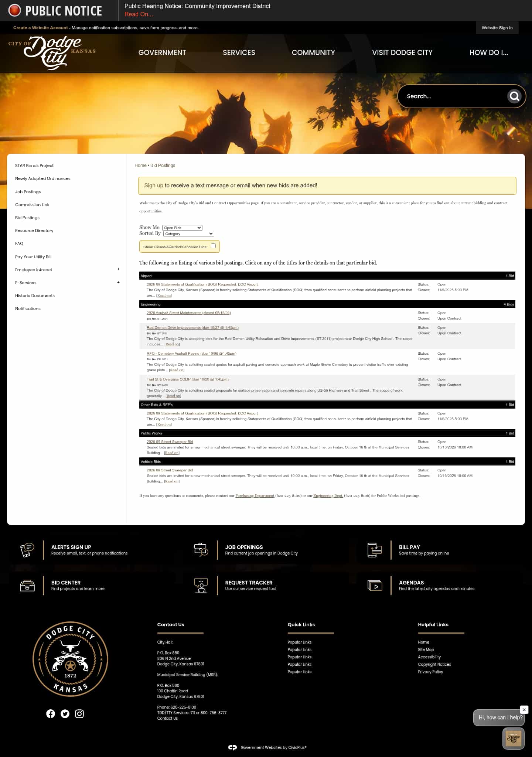Click Website Sign In button
532x757 pixels.
(x=497, y=28)
